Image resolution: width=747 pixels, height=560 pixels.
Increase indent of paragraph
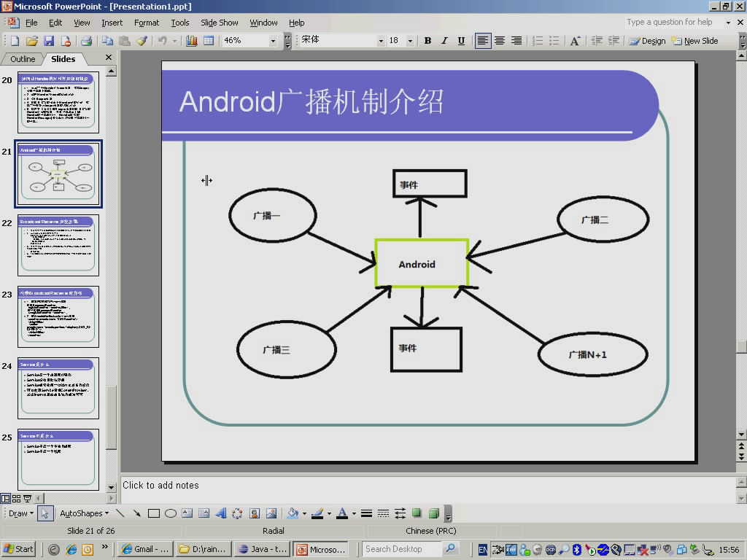614,41
